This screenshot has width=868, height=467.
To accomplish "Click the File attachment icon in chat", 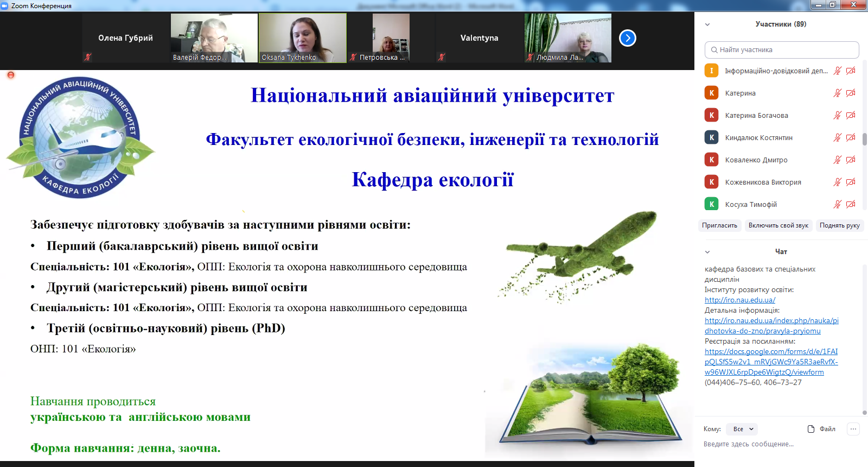I will (x=811, y=429).
